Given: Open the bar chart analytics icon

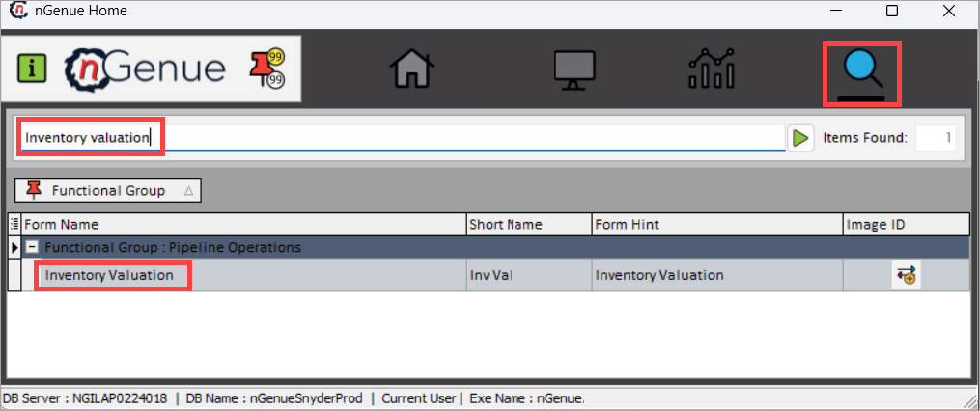Looking at the screenshot, I should tap(712, 68).
